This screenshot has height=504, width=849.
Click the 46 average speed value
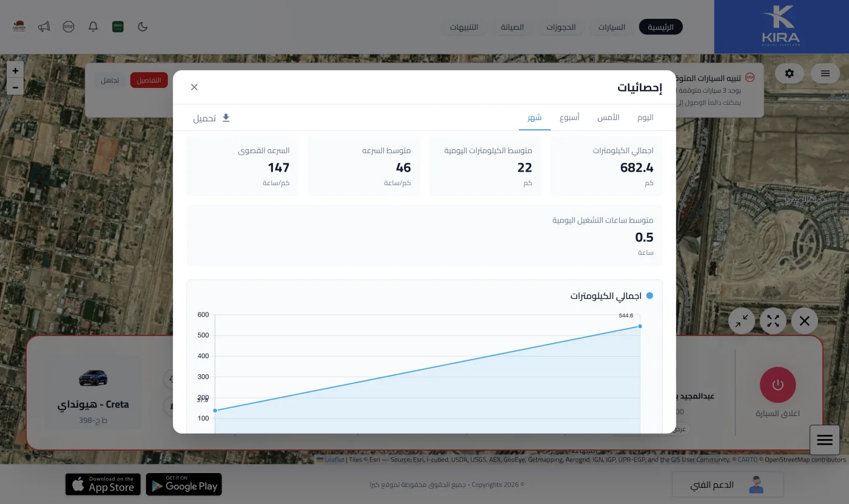403,168
